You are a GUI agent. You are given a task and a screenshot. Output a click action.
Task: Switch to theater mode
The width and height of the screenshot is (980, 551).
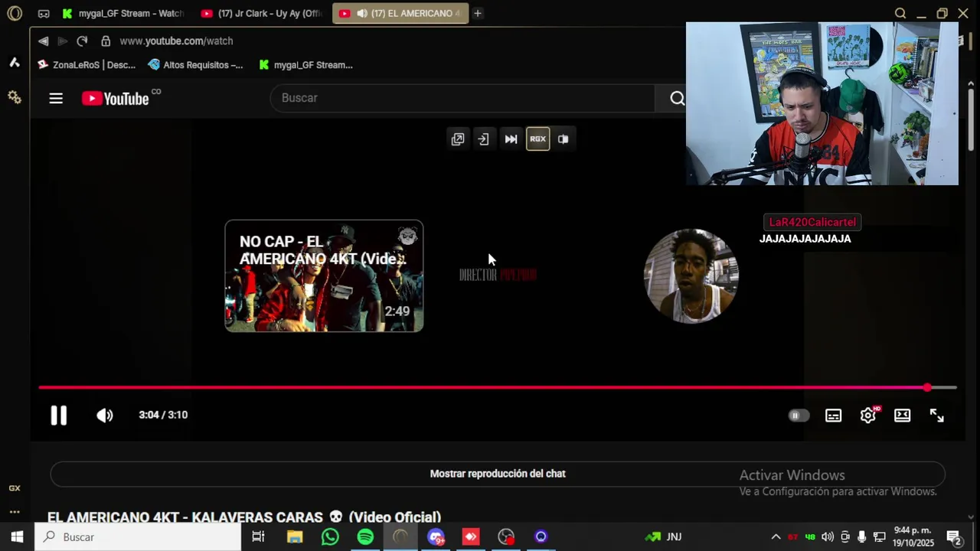[x=903, y=416]
